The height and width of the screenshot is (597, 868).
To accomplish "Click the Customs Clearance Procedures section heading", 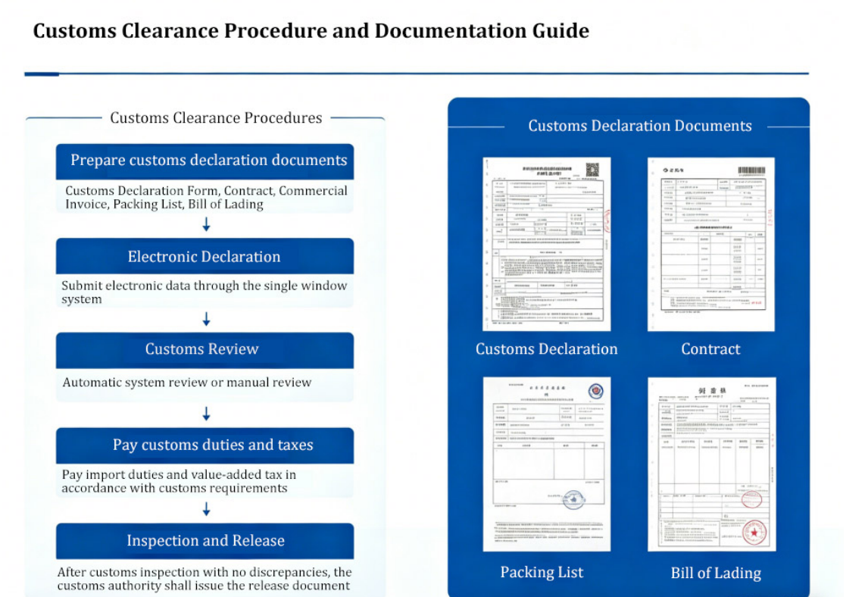I will 216,118.
